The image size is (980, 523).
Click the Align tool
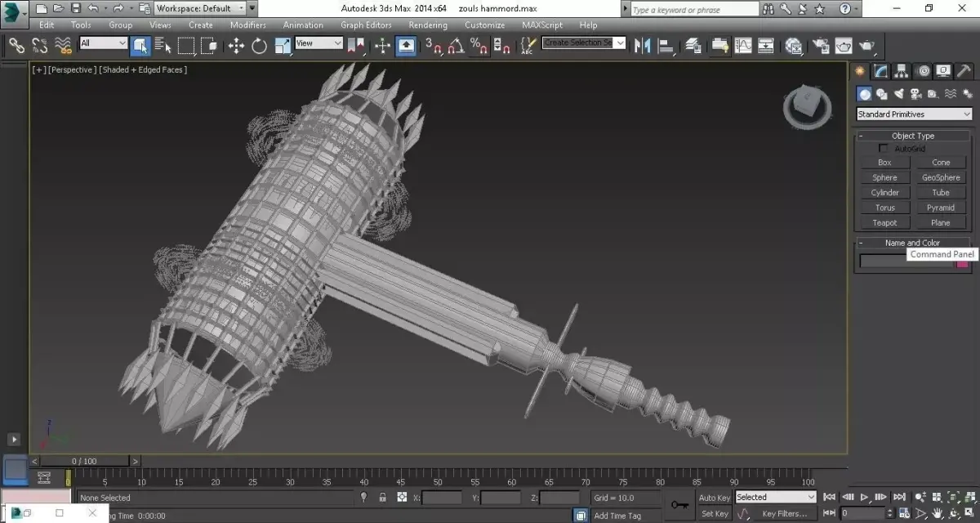tap(666, 46)
